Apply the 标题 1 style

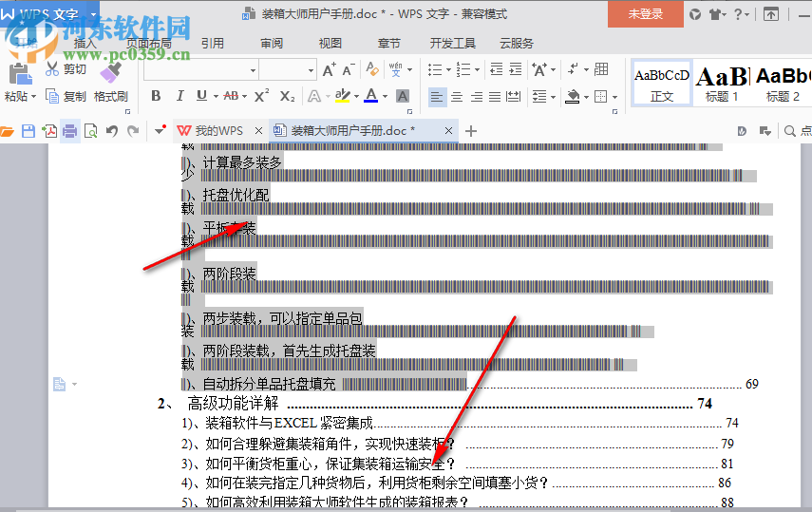pyautogui.click(x=722, y=85)
